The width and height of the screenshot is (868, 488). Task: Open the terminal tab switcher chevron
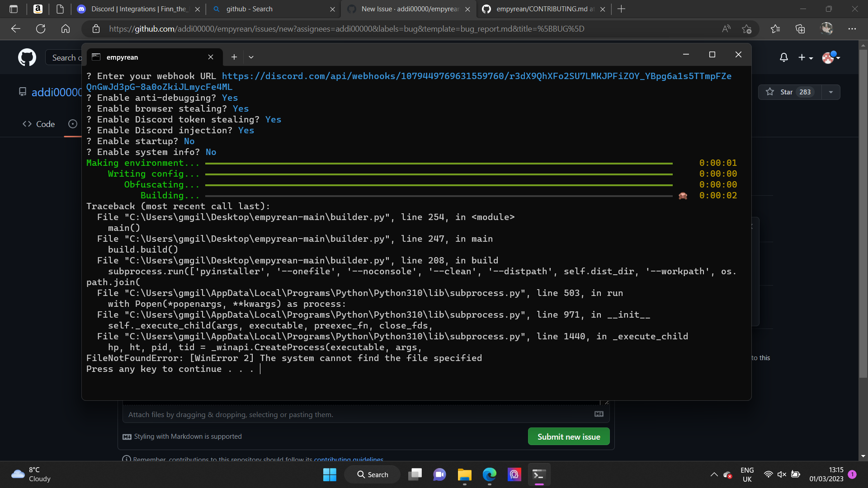click(x=251, y=57)
